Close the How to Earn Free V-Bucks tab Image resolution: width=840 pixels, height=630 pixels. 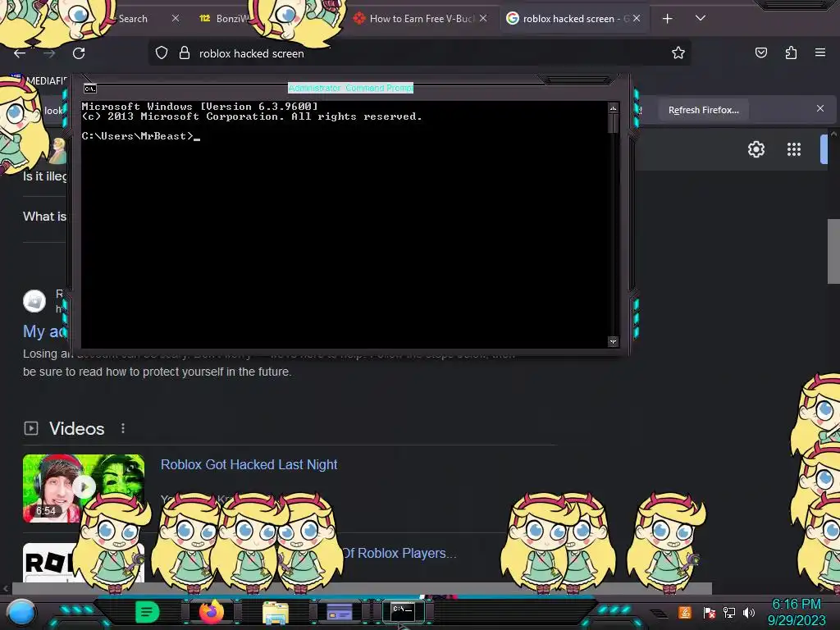click(x=483, y=18)
